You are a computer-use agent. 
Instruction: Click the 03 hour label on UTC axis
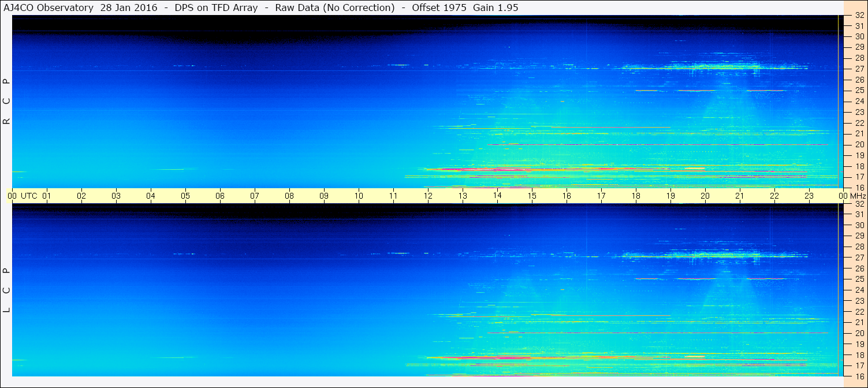(x=116, y=196)
